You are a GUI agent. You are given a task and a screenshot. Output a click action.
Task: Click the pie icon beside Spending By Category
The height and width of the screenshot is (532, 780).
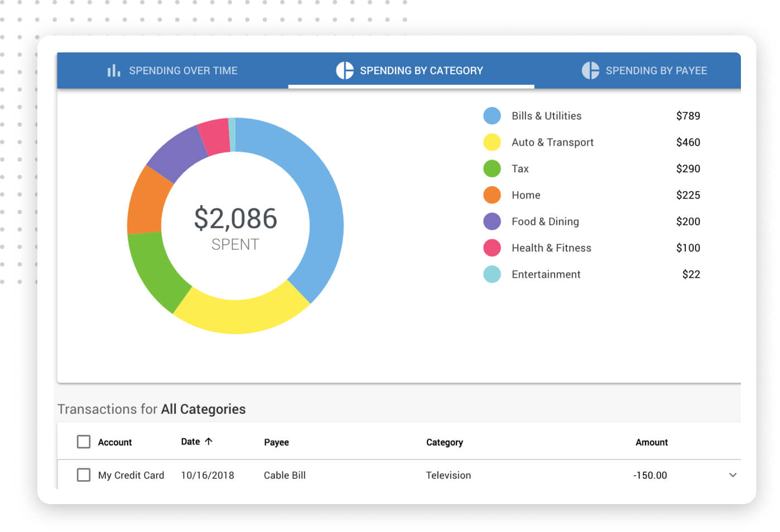point(345,70)
